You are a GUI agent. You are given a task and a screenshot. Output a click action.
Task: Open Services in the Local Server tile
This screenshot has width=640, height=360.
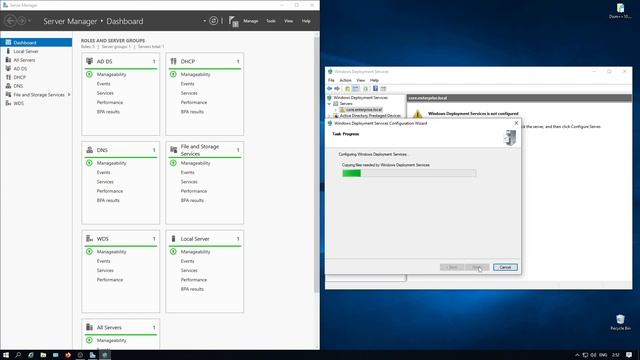(x=189, y=270)
